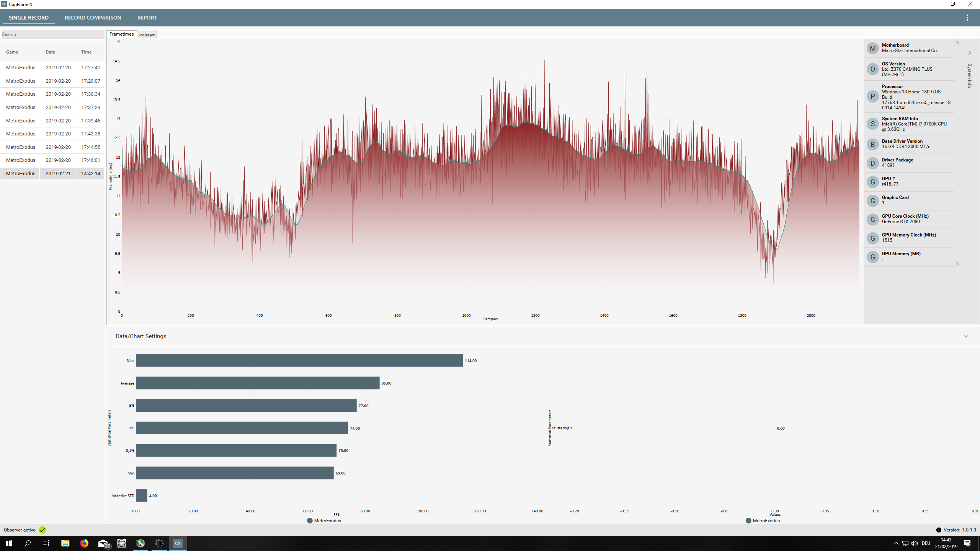
Task: Click the Search input field
Action: [x=52, y=34]
